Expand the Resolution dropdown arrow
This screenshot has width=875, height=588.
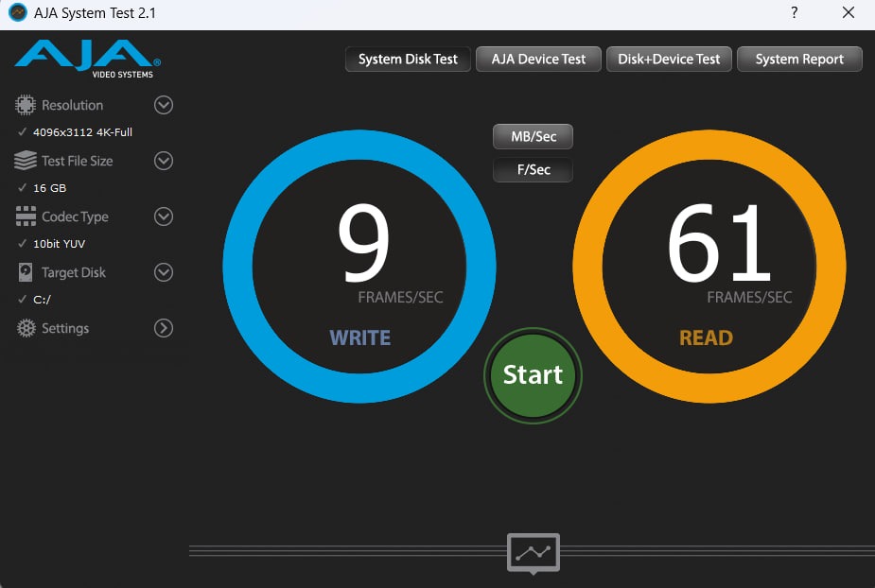click(164, 105)
